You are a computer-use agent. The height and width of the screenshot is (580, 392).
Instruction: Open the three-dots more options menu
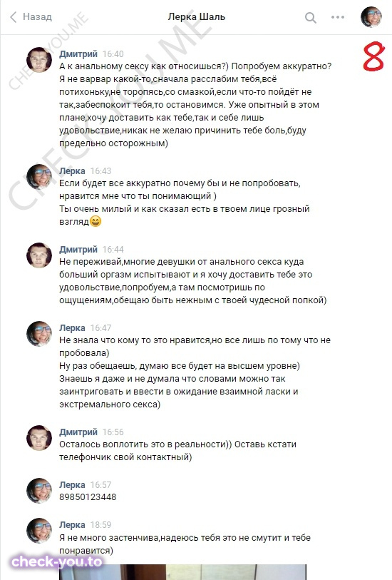point(338,17)
